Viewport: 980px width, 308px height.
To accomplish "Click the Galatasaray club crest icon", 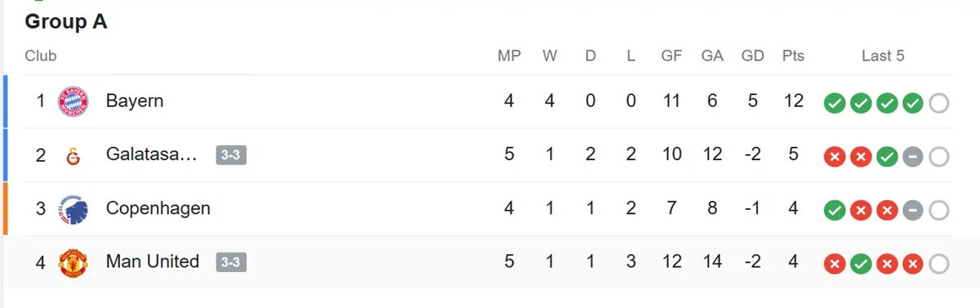I will click(73, 155).
